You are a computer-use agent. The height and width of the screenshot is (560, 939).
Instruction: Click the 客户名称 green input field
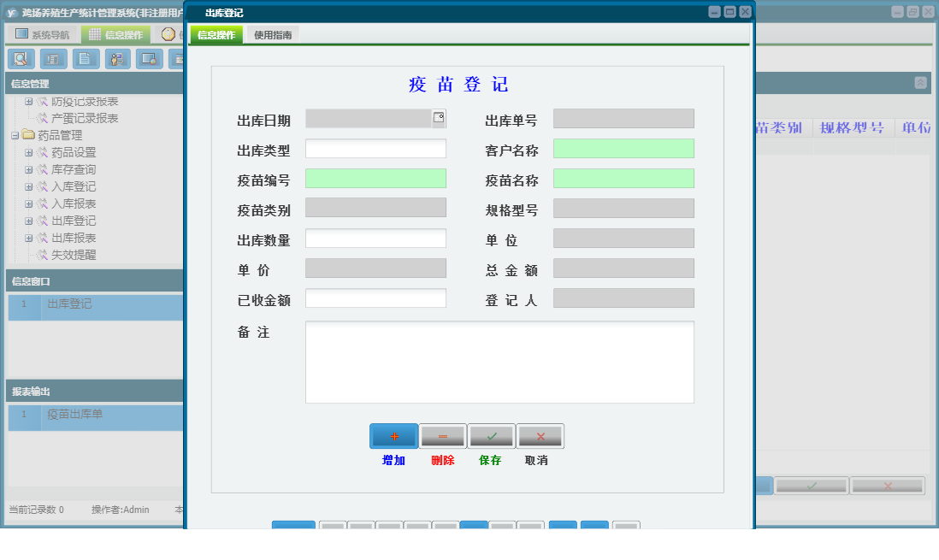pyautogui.click(x=623, y=148)
